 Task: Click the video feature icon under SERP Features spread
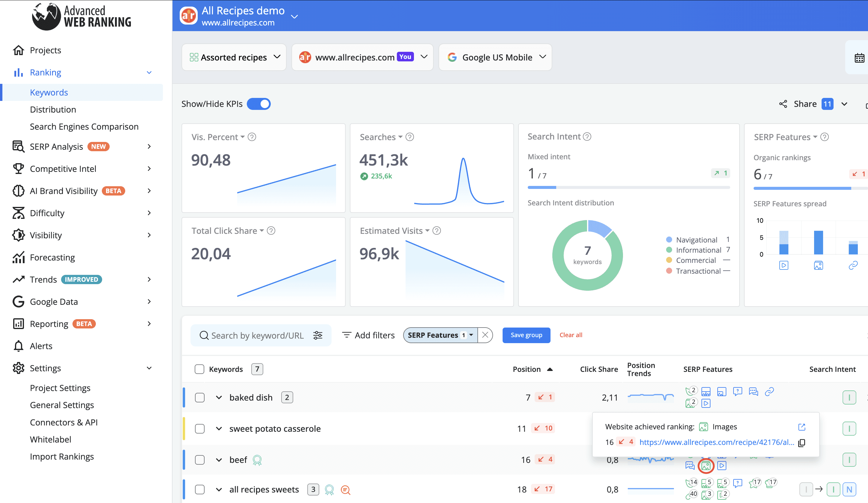[x=784, y=266]
